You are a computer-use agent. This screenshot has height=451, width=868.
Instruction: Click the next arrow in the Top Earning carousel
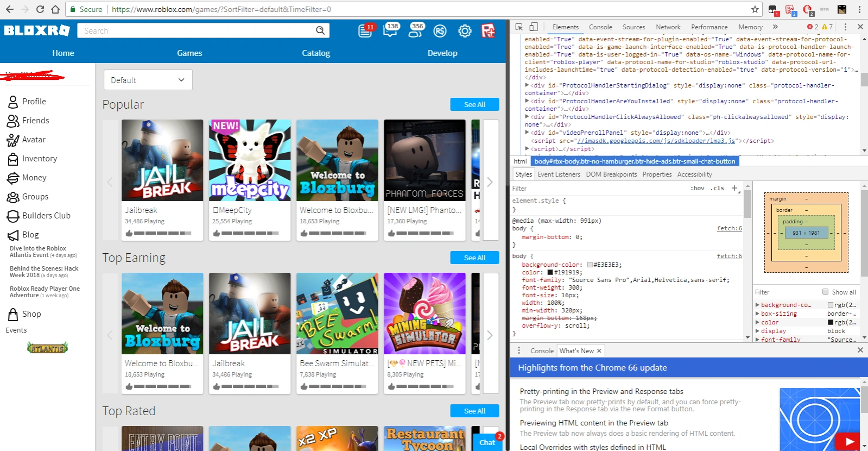tap(490, 335)
